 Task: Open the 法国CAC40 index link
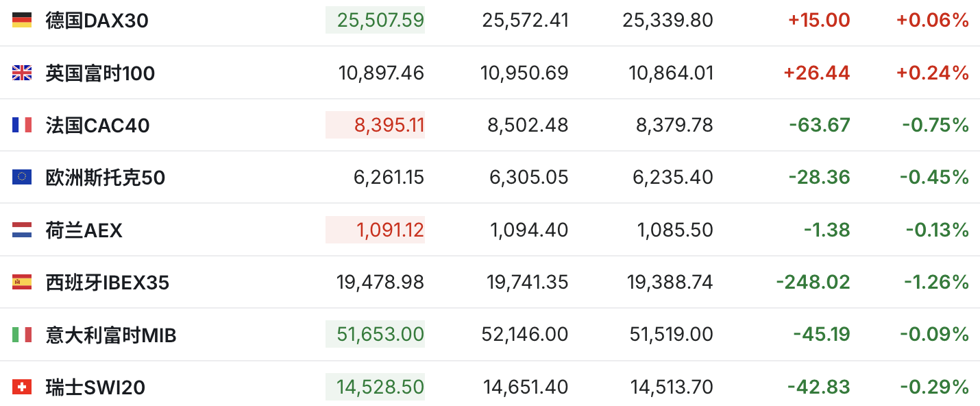click(x=97, y=126)
